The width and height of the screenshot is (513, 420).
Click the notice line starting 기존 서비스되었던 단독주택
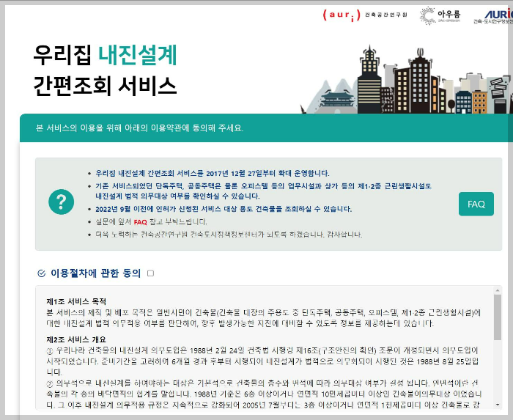263,191
